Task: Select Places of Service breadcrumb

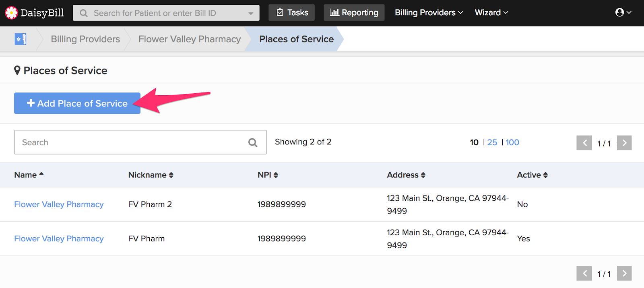Action: pyautogui.click(x=297, y=39)
